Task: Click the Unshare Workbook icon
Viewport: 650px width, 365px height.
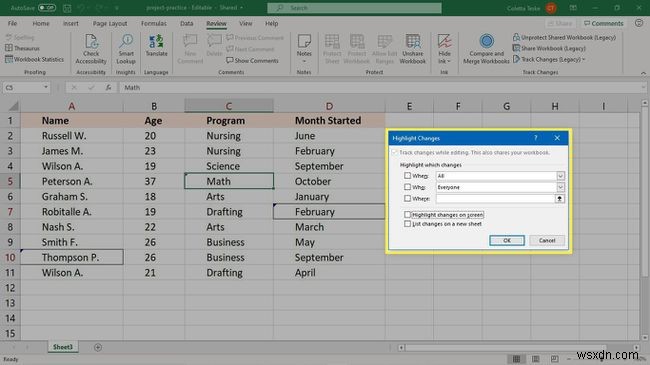Action: pos(412,41)
